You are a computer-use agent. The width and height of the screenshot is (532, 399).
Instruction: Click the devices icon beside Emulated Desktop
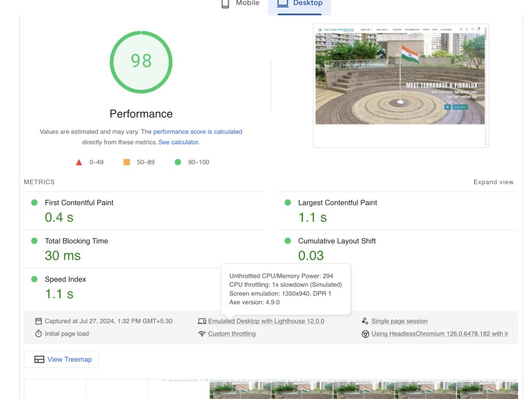click(202, 321)
